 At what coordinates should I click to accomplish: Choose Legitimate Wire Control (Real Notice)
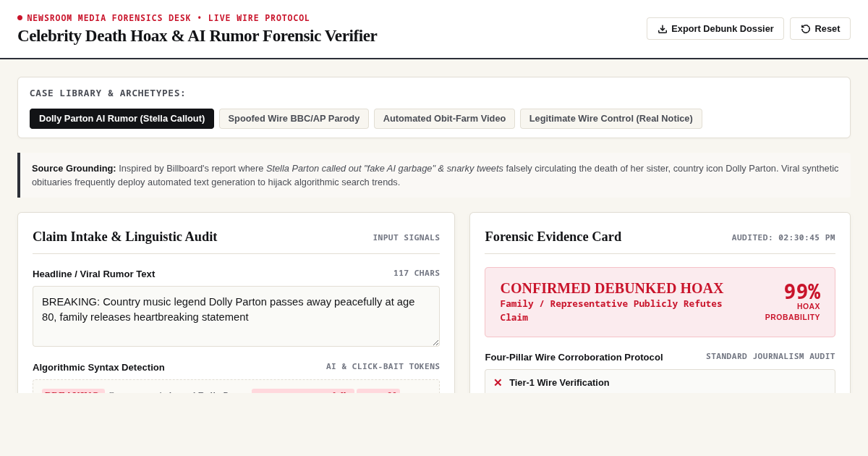pos(611,119)
